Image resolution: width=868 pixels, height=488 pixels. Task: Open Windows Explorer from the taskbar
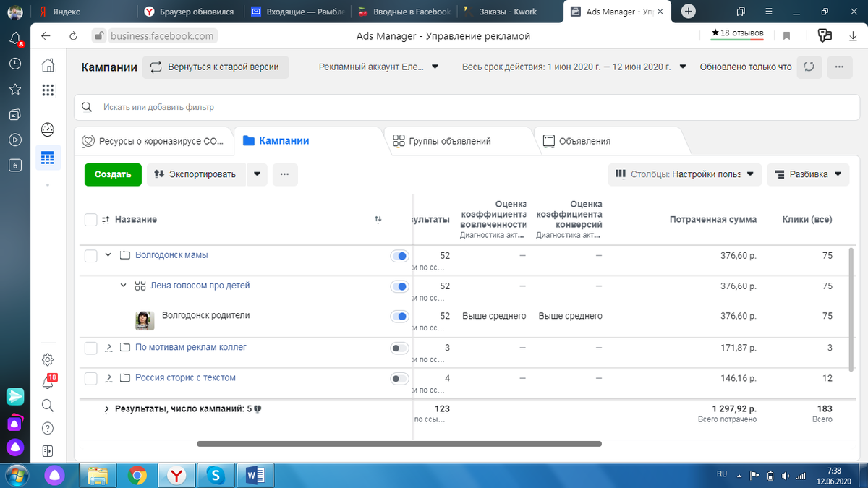(x=98, y=475)
